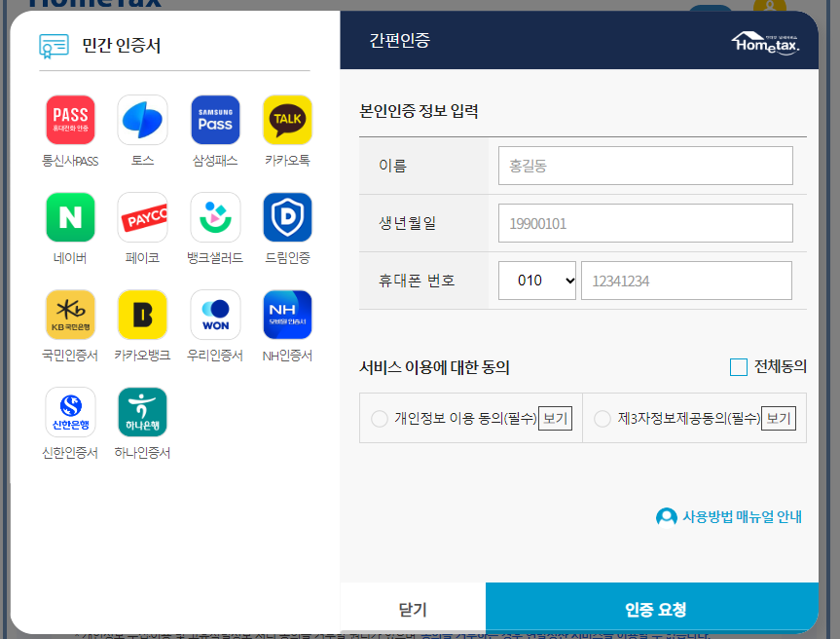Select the 뱅크샐러드 authentication icon
This screenshot has width=840, height=639.
pyautogui.click(x=215, y=217)
